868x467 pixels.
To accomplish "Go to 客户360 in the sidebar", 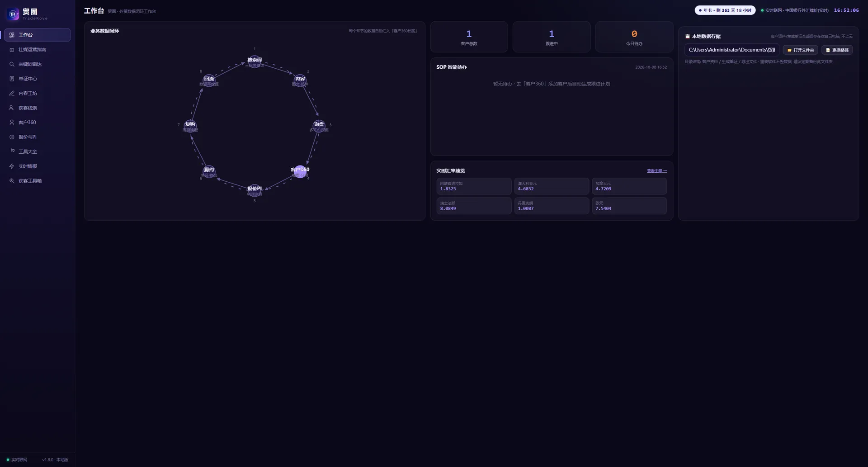I will click(x=38, y=123).
